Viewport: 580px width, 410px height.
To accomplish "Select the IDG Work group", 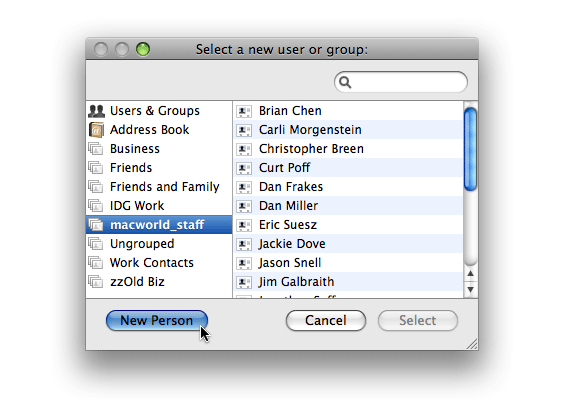I will coord(159,206).
